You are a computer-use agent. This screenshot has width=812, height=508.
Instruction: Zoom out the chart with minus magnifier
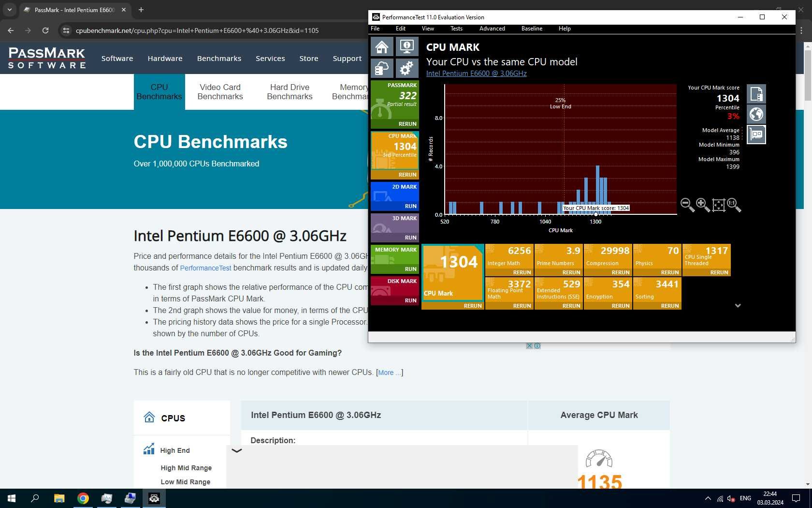687,205
